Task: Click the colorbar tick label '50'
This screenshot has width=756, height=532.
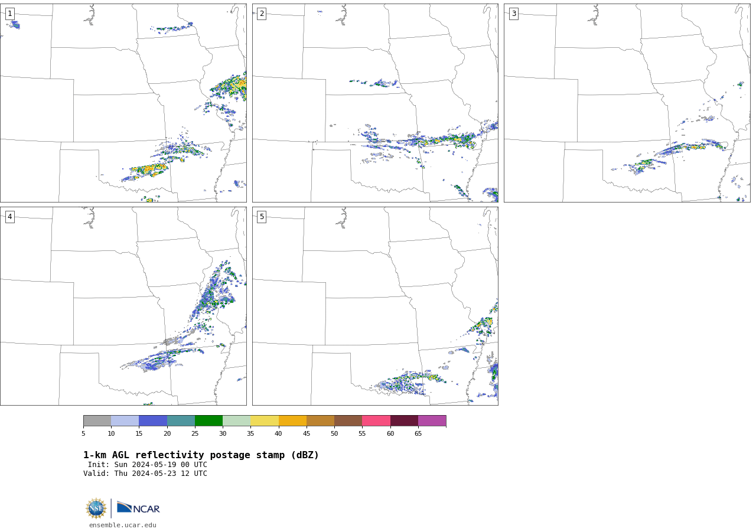Action: (x=334, y=434)
